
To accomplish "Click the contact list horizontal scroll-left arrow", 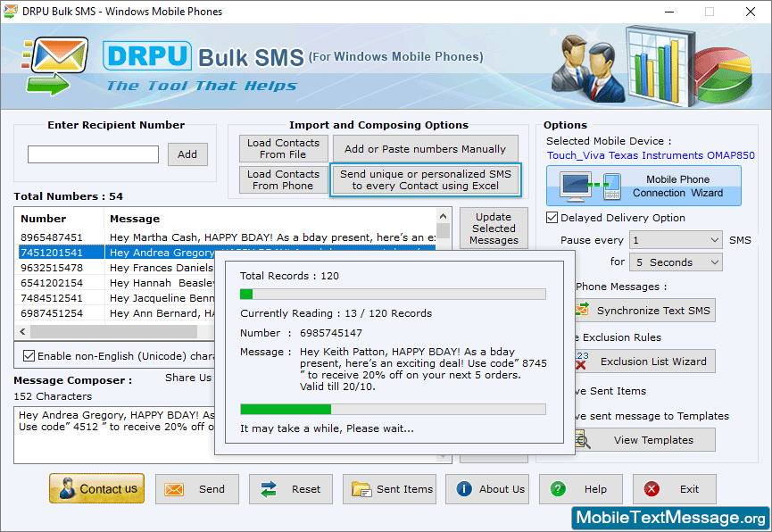I will (22, 331).
